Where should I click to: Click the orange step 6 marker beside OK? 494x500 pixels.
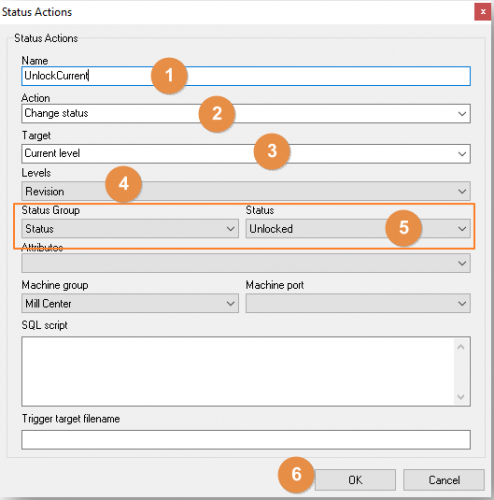296,475
